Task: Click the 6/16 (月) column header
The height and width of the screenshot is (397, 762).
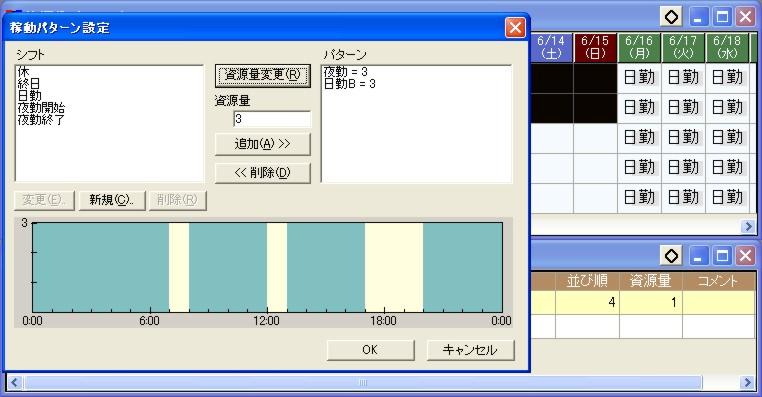Action: (x=639, y=48)
